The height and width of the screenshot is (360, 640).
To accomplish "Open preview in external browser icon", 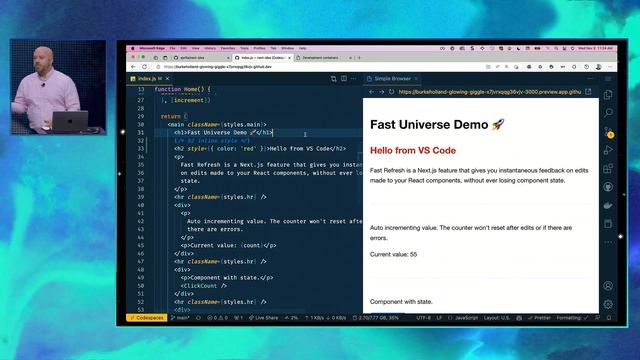I will (x=588, y=92).
